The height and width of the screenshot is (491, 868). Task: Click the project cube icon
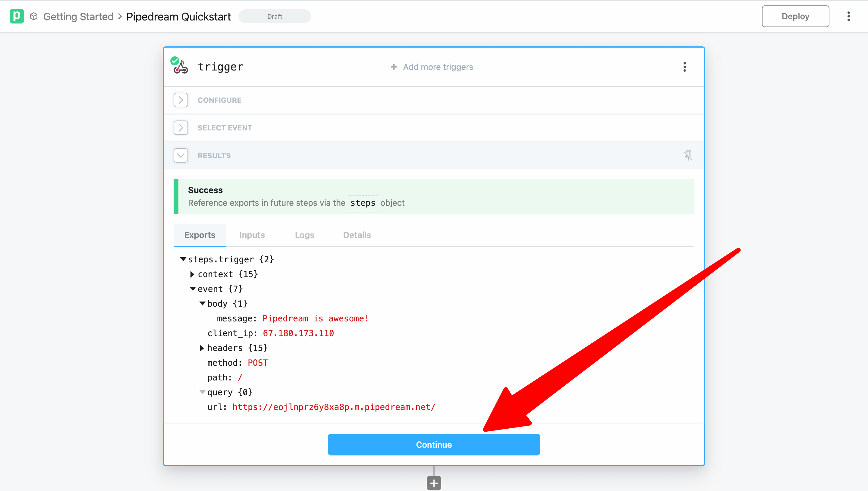[x=34, y=16]
